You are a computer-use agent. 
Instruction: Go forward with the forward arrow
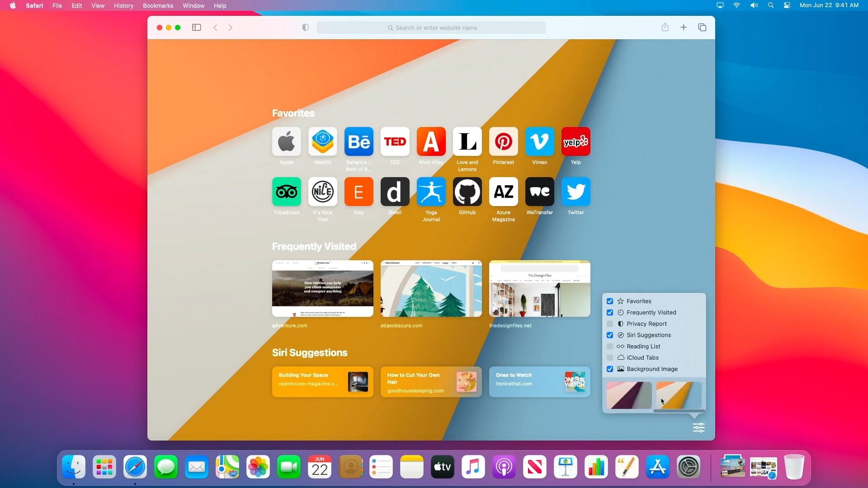click(x=231, y=28)
